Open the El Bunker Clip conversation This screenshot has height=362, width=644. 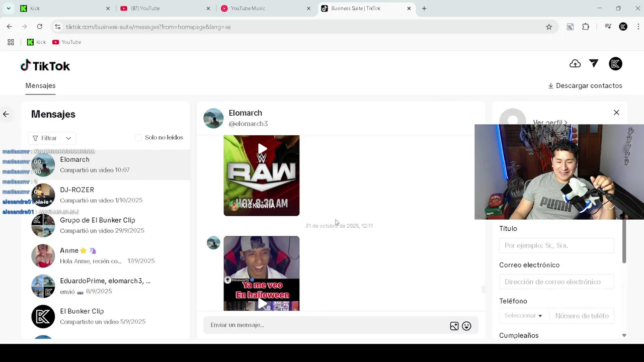(x=106, y=316)
